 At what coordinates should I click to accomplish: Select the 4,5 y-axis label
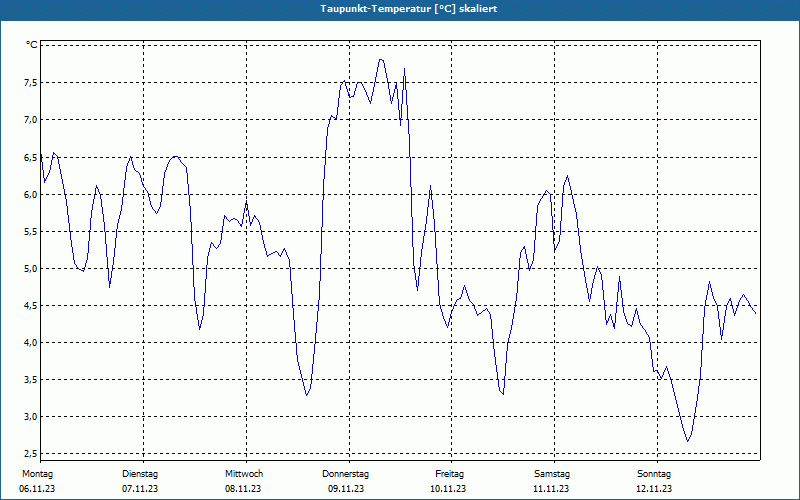click(31, 306)
